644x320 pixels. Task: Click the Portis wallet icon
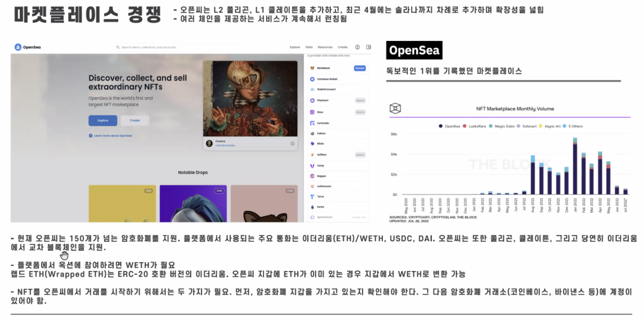pyautogui.click(x=312, y=207)
